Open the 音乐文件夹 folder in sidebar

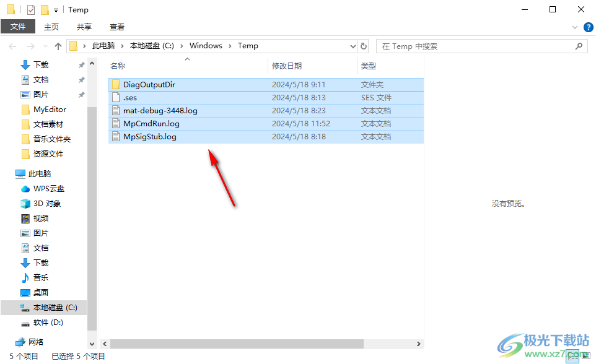pos(52,139)
